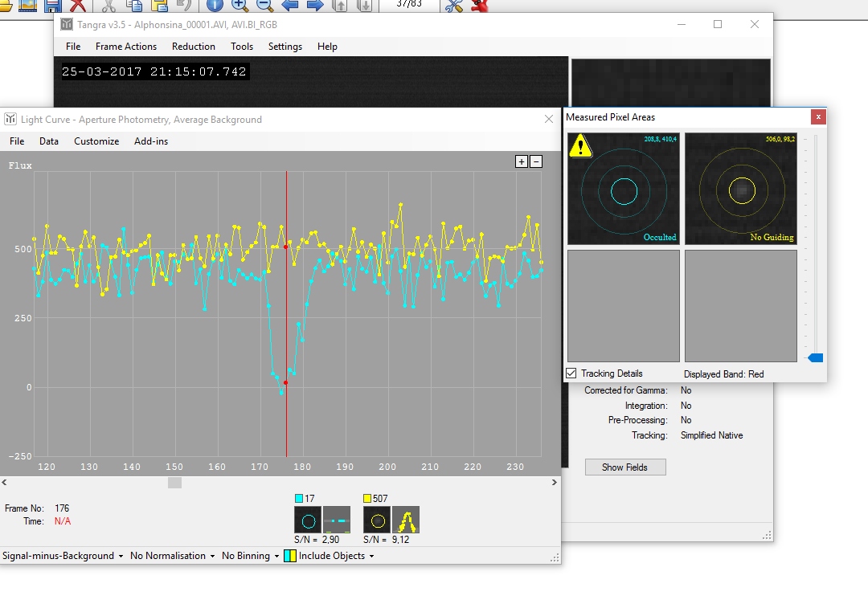This screenshot has height=604, width=868.
Task: Open the No Binning dropdown
Action: [x=250, y=556]
